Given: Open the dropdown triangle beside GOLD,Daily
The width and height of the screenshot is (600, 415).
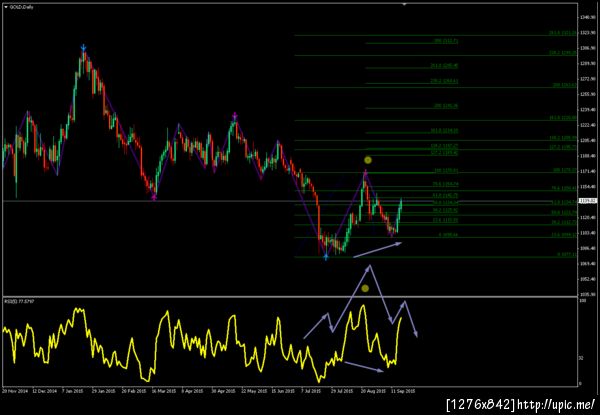Looking at the screenshot, I should pyautogui.click(x=6, y=7).
